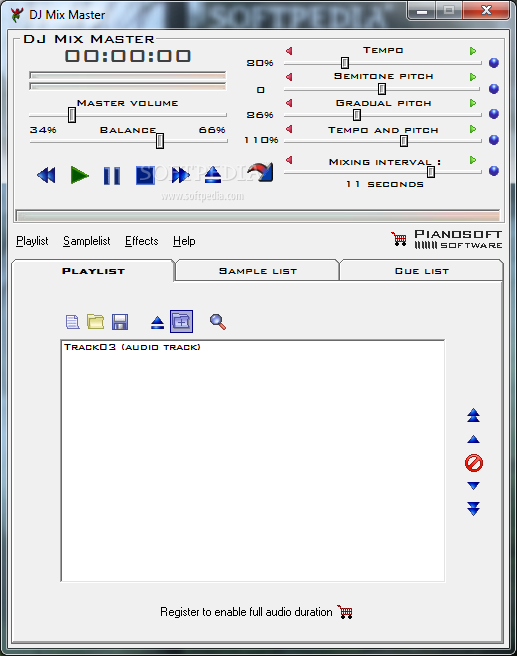Save the playlist with the floppy disk icon
The image size is (517, 656).
coord(120,322)
